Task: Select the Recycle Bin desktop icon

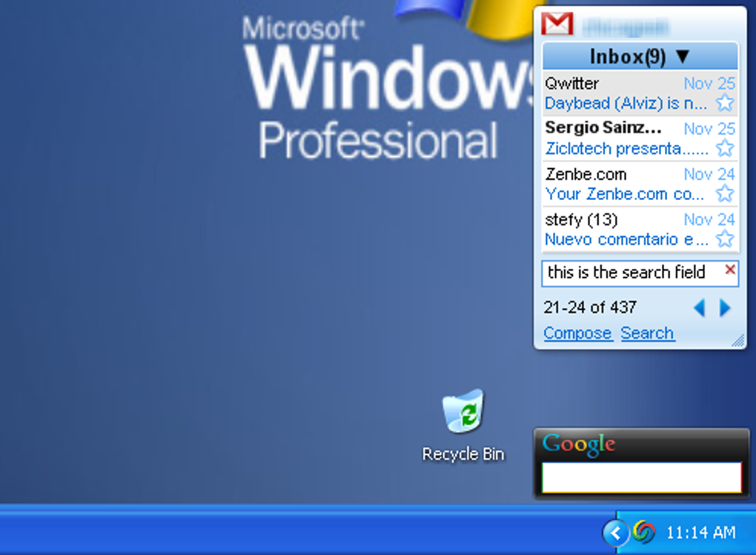Action: pyautogui.click(x=463, y=426)
